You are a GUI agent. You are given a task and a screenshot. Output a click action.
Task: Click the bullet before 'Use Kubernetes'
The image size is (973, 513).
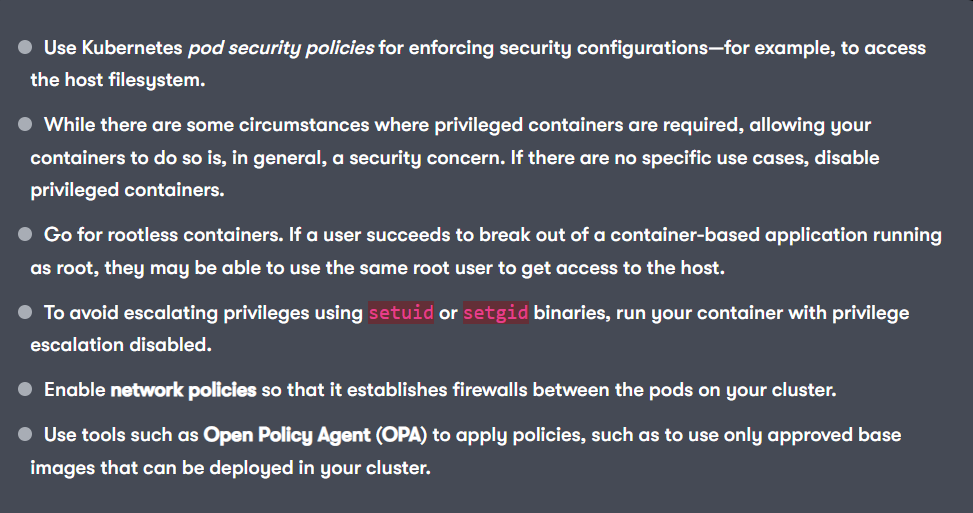25,47
